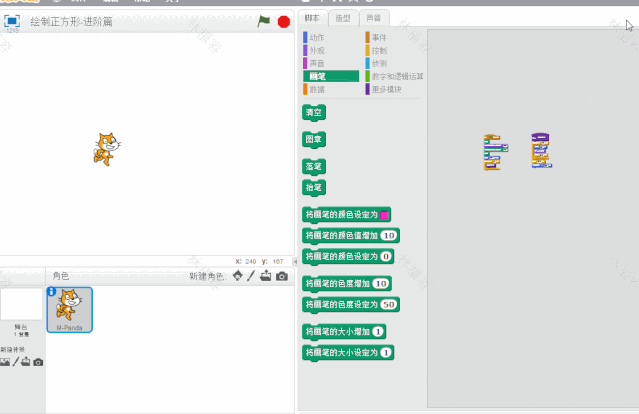Image resolution: width=639 pixels, height=414 pixels.
Task: Choose backdrop from library icon
Action: (x=5, y=362)
